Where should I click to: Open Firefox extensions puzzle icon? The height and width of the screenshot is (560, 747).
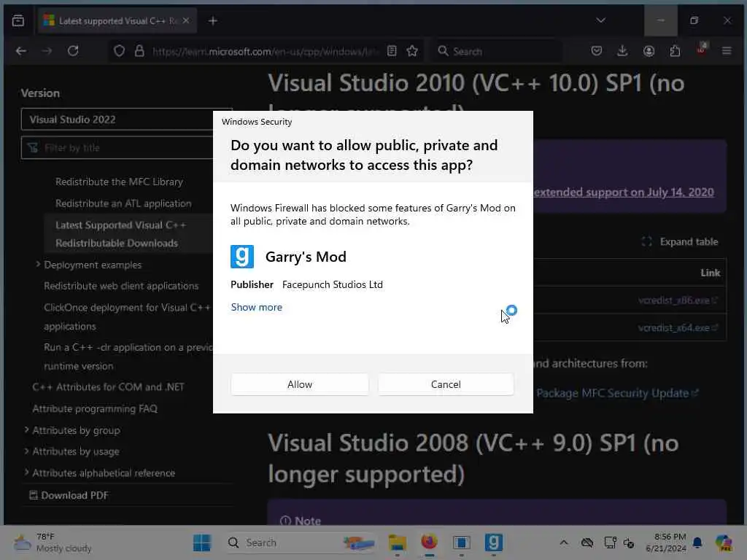tap(675, 51)
